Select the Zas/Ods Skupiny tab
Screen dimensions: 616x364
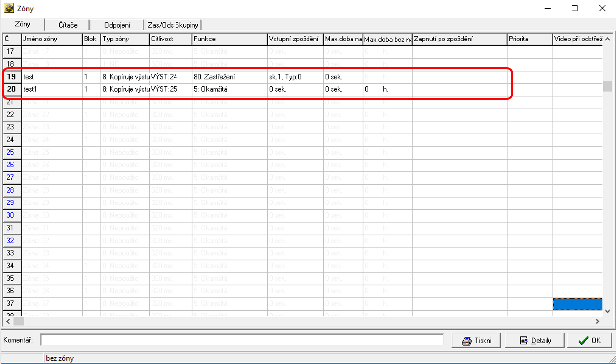pos(173,25)
